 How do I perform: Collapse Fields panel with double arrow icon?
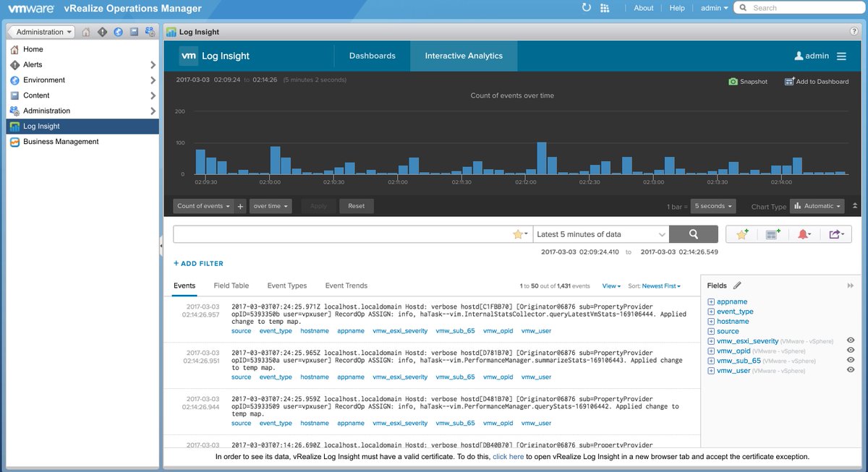[x=851, y=286]
